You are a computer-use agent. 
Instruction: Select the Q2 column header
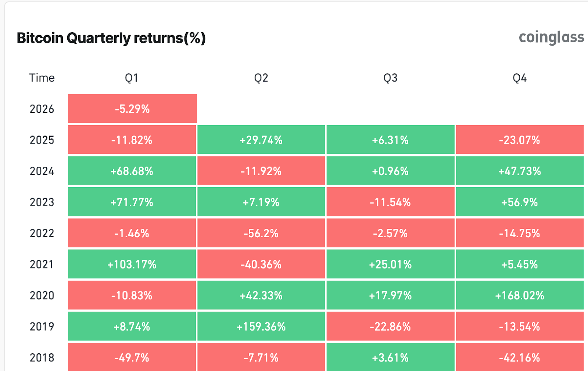tap(261, 78)
